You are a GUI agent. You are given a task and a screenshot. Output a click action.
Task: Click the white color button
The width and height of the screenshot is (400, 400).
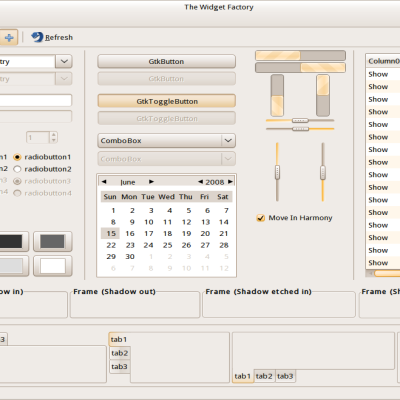tap(52, 266)
